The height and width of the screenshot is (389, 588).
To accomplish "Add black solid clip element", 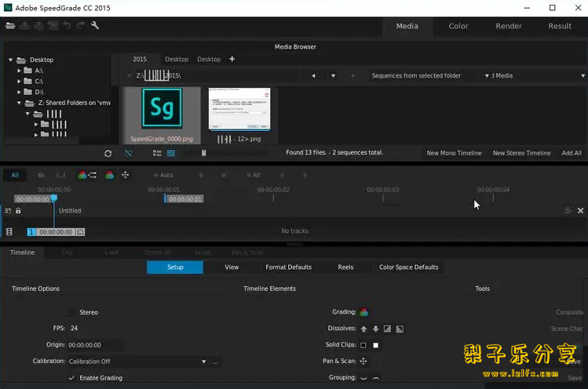I will [363, 345].
